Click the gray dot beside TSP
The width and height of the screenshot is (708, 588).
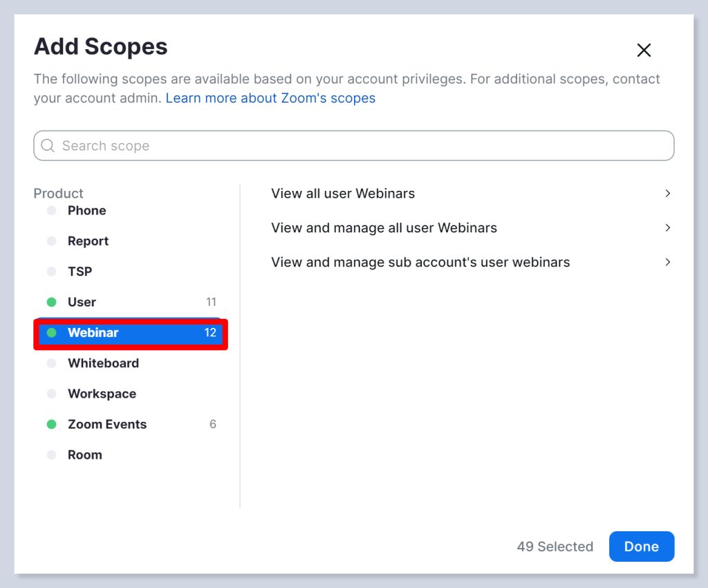[x=51, y=272]
